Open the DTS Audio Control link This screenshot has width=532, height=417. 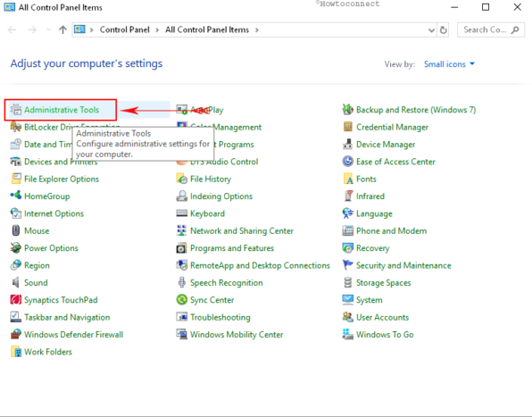224,162
